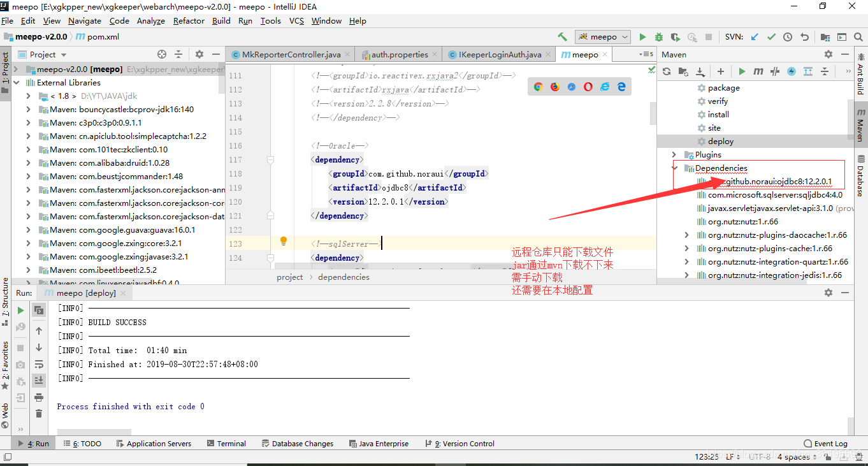Open 9: Version Control tool window
This screenshot has width=868, height=466.
[x=459, y=444]
